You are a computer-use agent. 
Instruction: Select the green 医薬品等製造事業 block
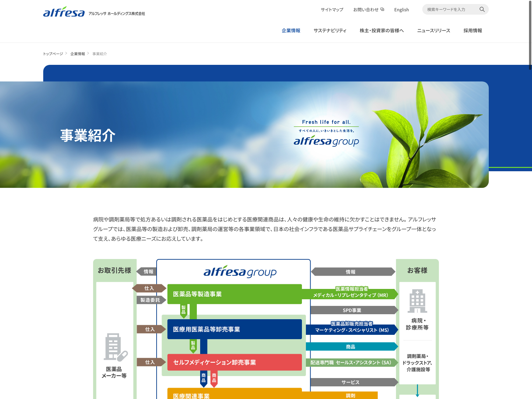[234, 294]
